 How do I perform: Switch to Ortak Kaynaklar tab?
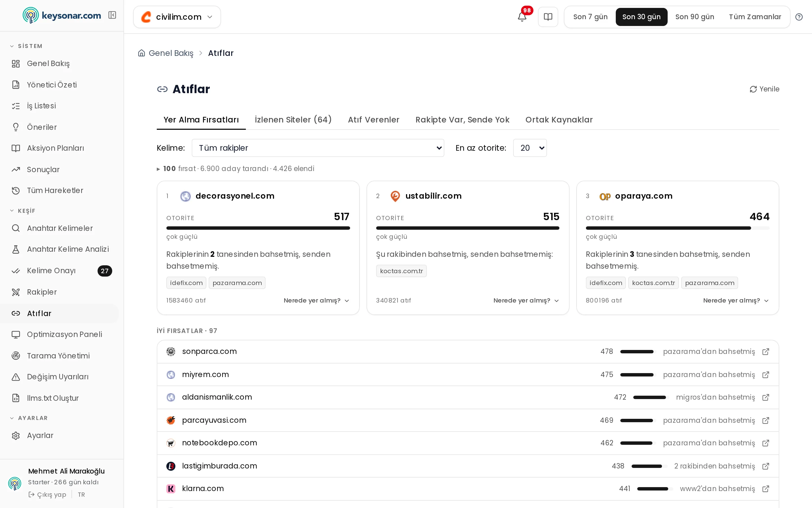559,120
